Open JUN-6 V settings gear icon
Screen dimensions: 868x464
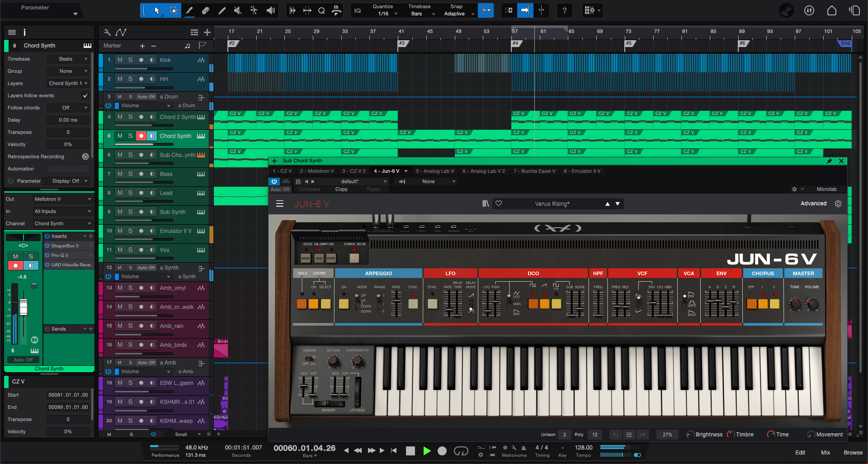point(838,204)
